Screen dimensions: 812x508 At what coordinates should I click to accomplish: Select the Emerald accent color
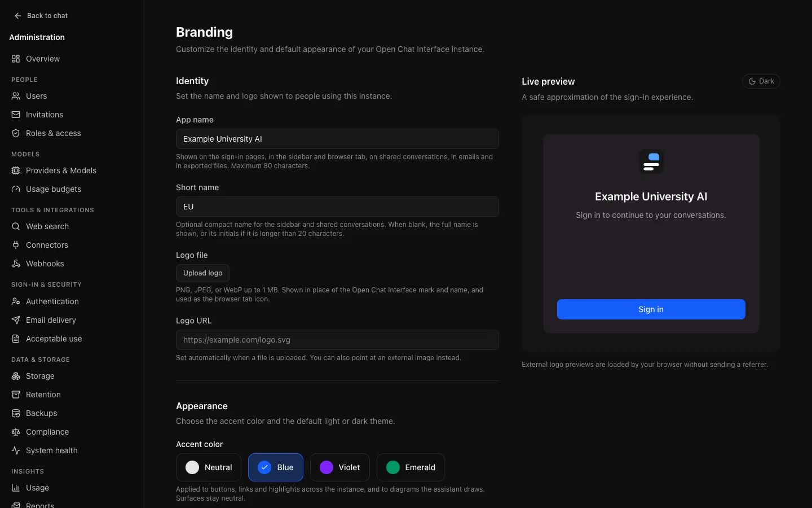coord(411,467)
